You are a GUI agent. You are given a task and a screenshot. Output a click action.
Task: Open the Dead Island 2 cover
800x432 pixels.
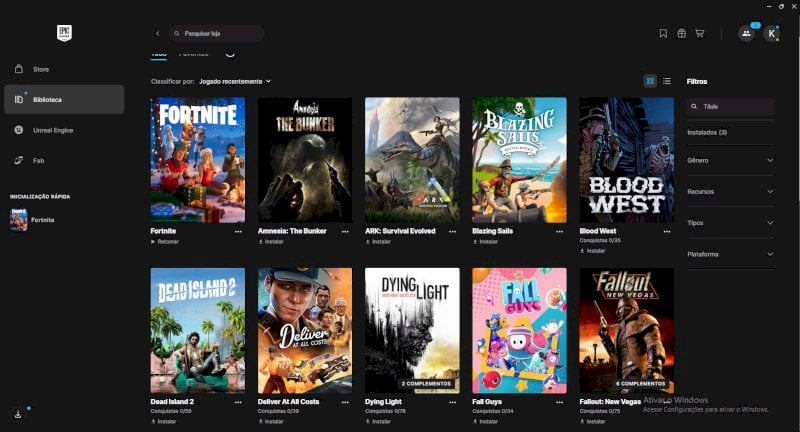(197, 331)
